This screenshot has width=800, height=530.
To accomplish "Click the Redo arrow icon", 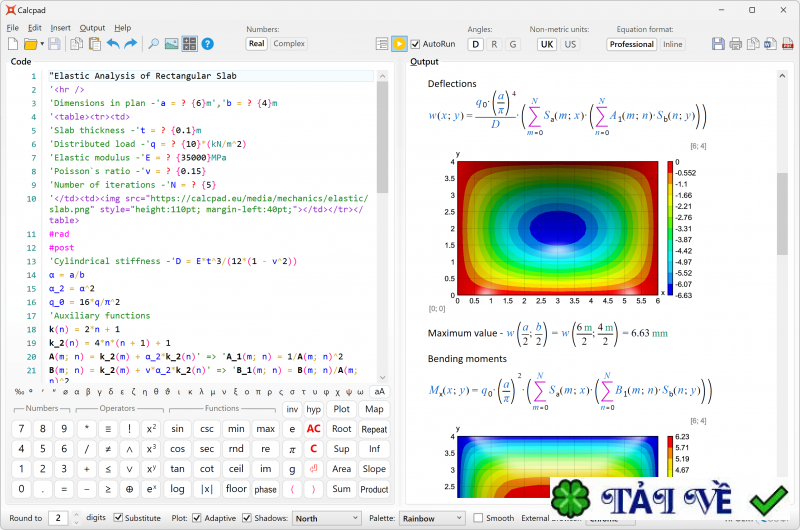I will click(x=131, y=44).
